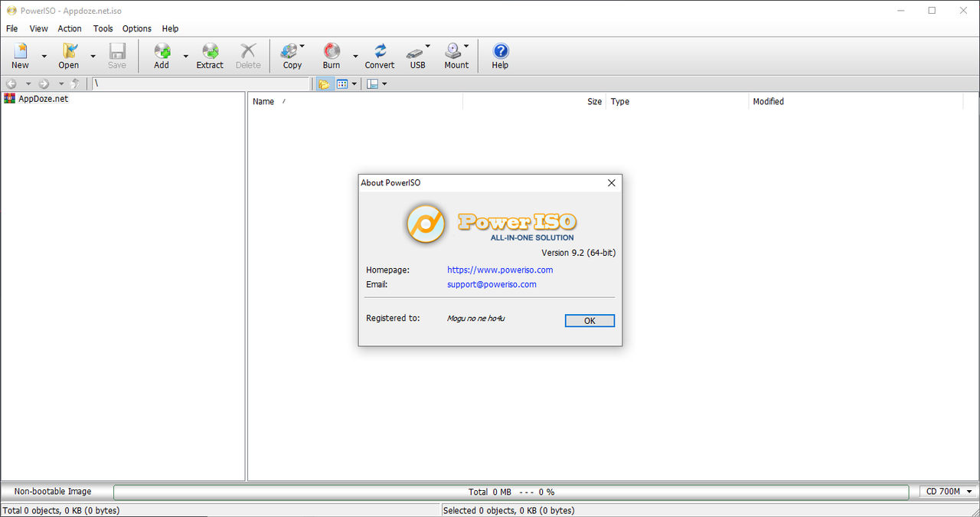
Task: Open the https://www.poweriso.com homepage link
Action: coord(500,270)
